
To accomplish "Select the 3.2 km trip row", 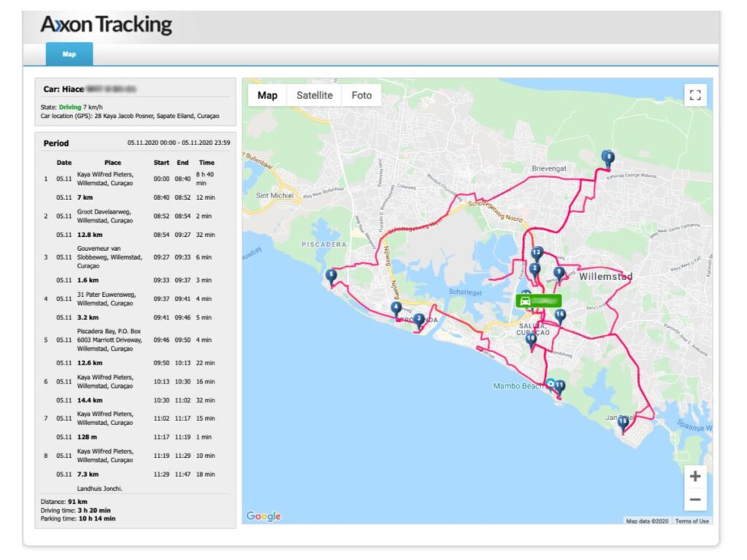I will click(135, 318).
